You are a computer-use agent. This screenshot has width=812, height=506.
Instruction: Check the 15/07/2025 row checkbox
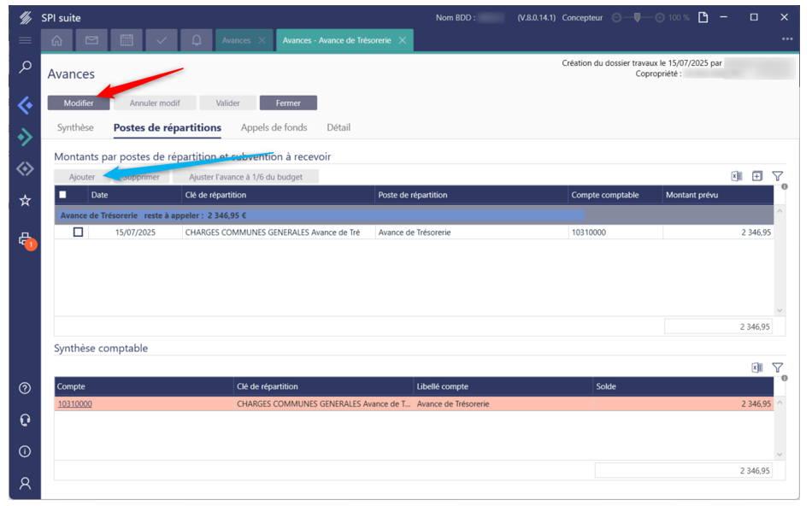pyautogui.click(x=79, y=232)
